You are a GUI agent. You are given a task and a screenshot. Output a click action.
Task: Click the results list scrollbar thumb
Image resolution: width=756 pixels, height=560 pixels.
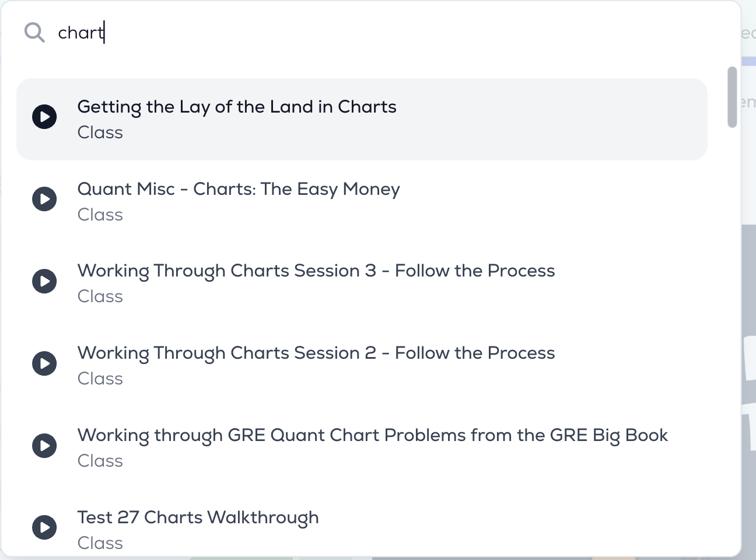click(x=732, y=97)
